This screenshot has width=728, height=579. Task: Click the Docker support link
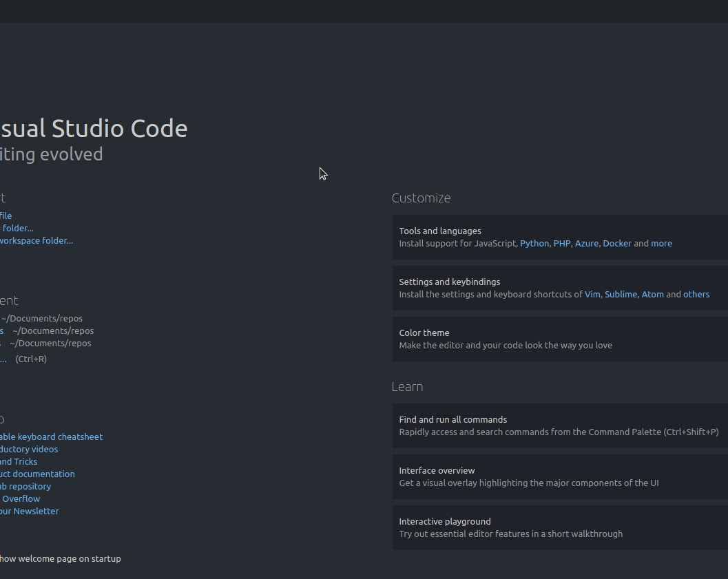coord(616,244)
